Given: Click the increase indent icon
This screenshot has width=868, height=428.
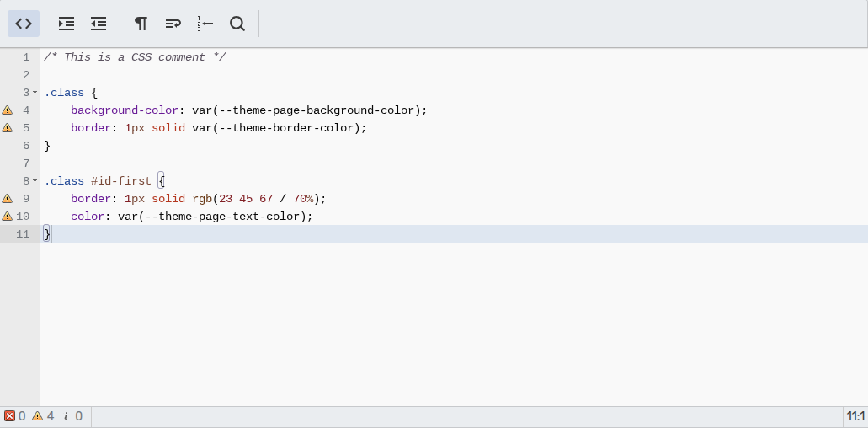Looking at the screenshot, I should pos(67,24).
